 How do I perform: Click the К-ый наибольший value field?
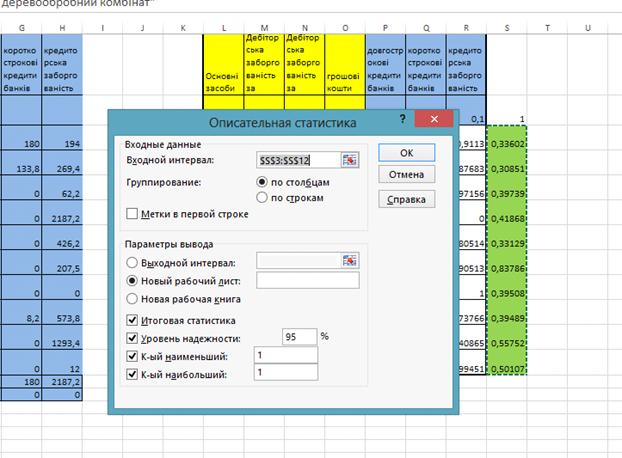(x=286, y=372)
